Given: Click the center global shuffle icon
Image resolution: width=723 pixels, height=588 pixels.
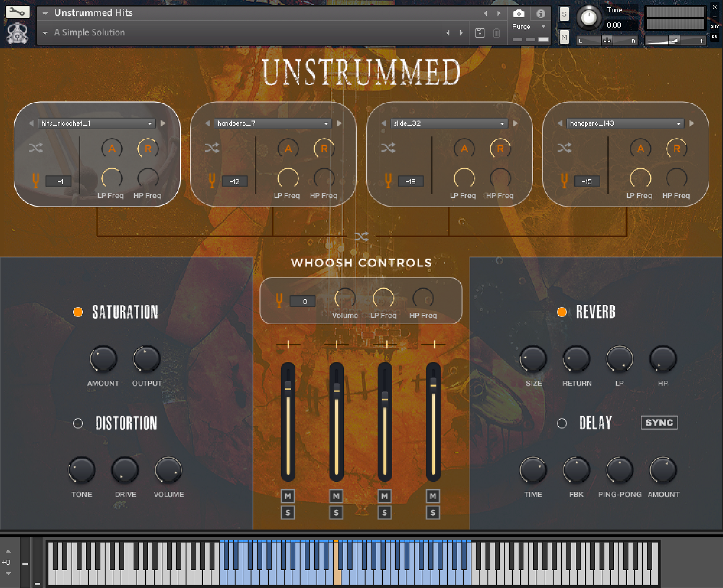Looking at the screenshot, I should pyautogui.click(x=361, y=236).
